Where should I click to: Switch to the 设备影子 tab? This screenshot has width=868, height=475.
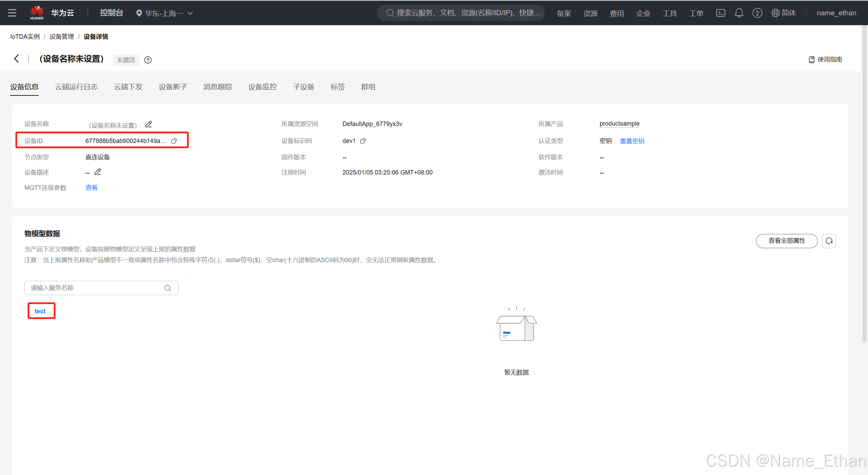(x=173, y=87)
